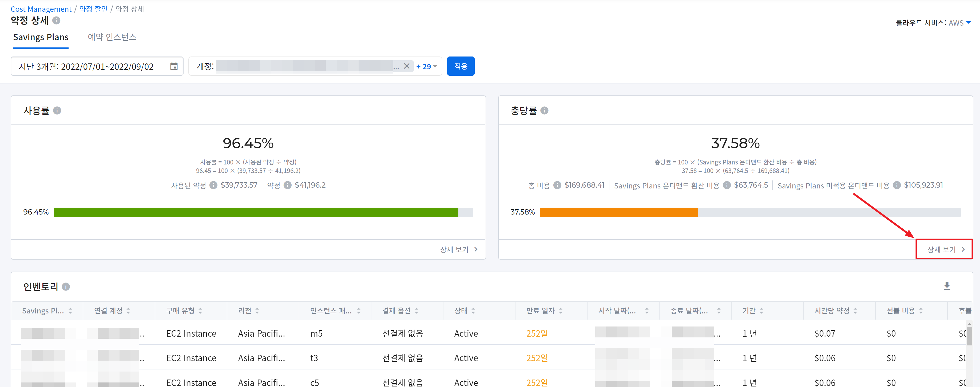Open calendar icon in date range field
Screen dimensions: 980x387
point(174,67)
